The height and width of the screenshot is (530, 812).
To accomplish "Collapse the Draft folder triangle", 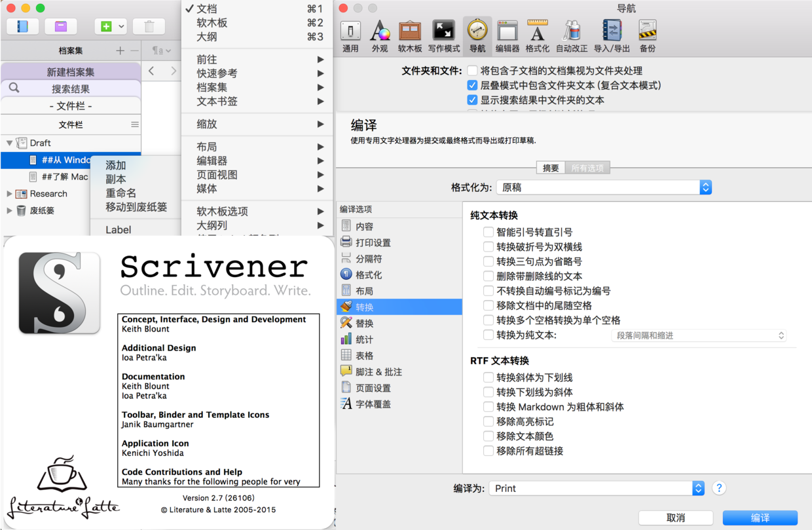I will 9,143.
